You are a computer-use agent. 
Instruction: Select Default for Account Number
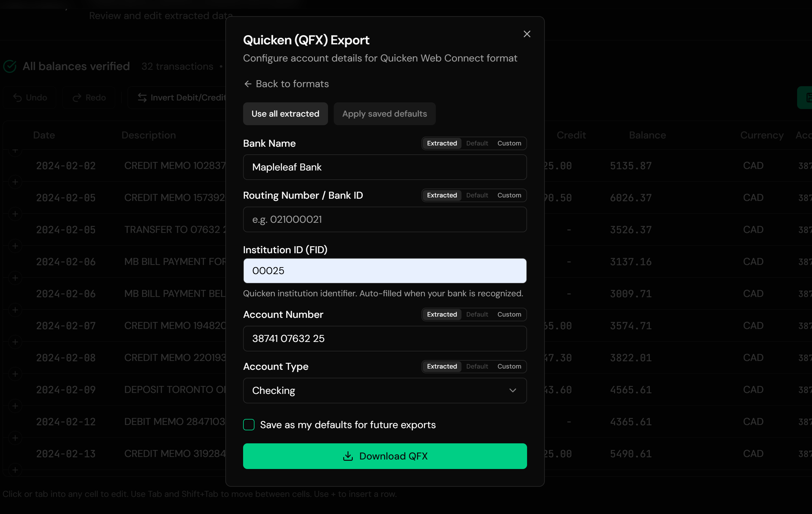tap(477, 314)
